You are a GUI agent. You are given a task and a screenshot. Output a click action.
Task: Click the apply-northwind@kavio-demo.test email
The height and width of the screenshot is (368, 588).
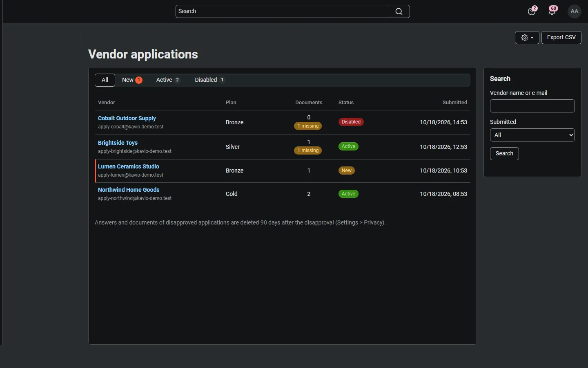pyautogui.click(x=135, y=198)
